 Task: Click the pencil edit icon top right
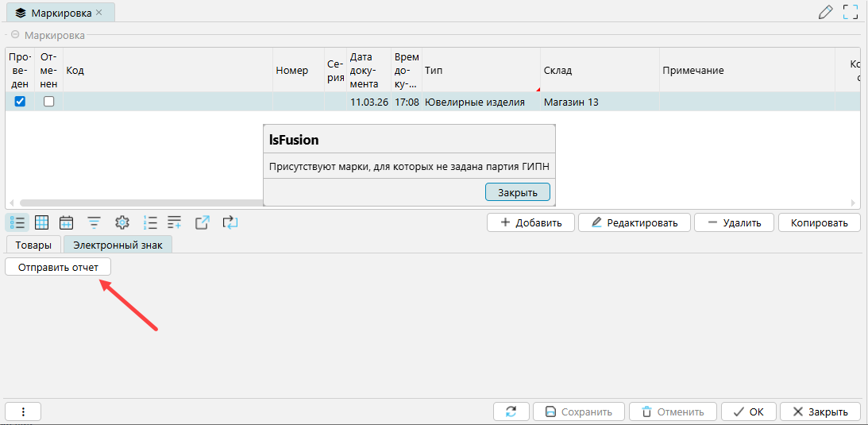[x=826, y=12]
